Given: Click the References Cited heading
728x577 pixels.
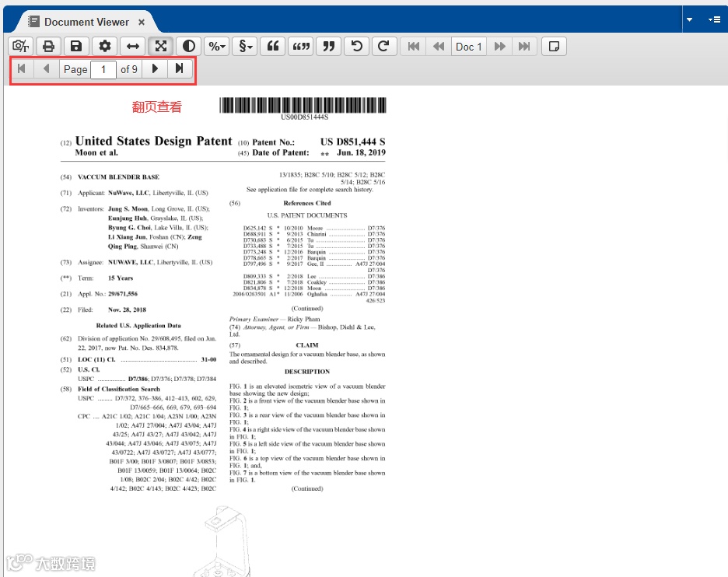Looking at the screenshot, I should (307, 203).
